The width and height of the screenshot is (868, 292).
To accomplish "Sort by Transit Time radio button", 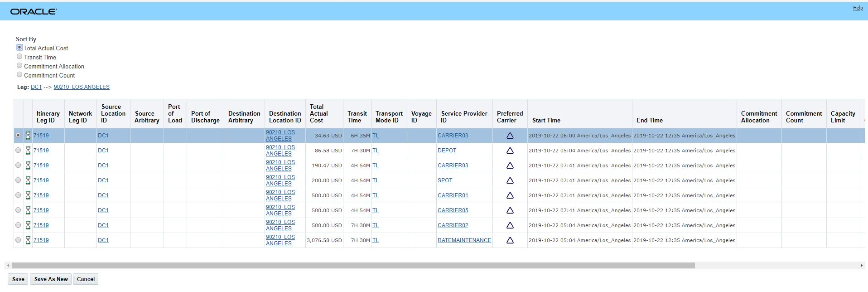I will [19, 56].
